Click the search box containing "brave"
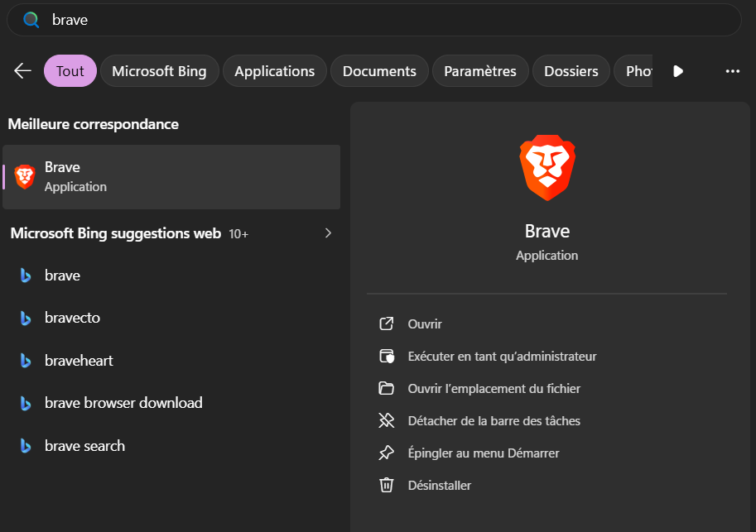 click(374, 20)
